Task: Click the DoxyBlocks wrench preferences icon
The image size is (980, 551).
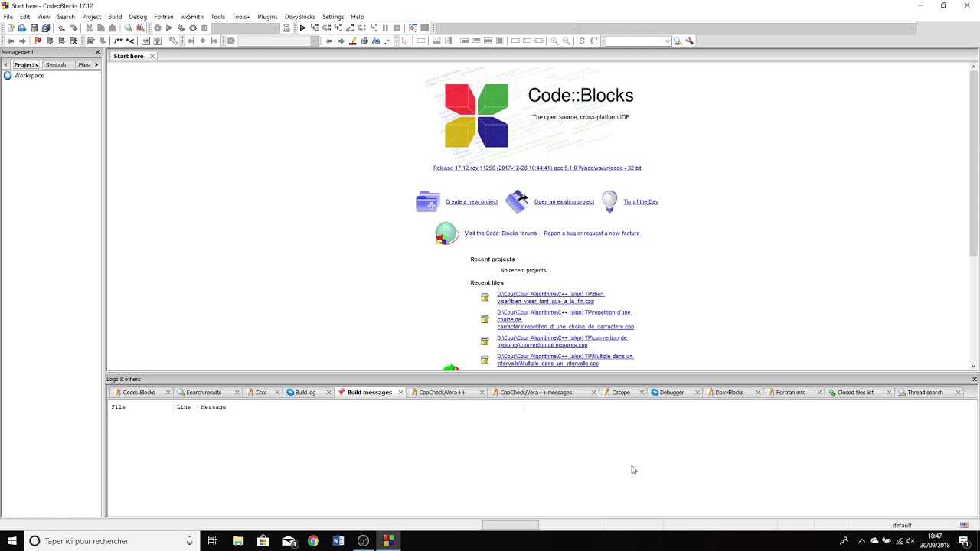Action: coord(173,41)
